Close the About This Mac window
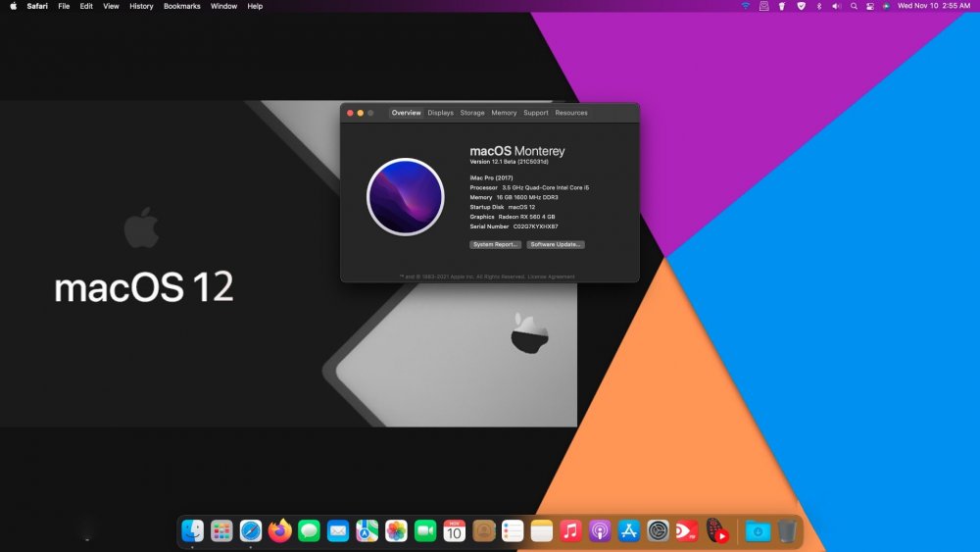980x552 pixels. [350, 113]
